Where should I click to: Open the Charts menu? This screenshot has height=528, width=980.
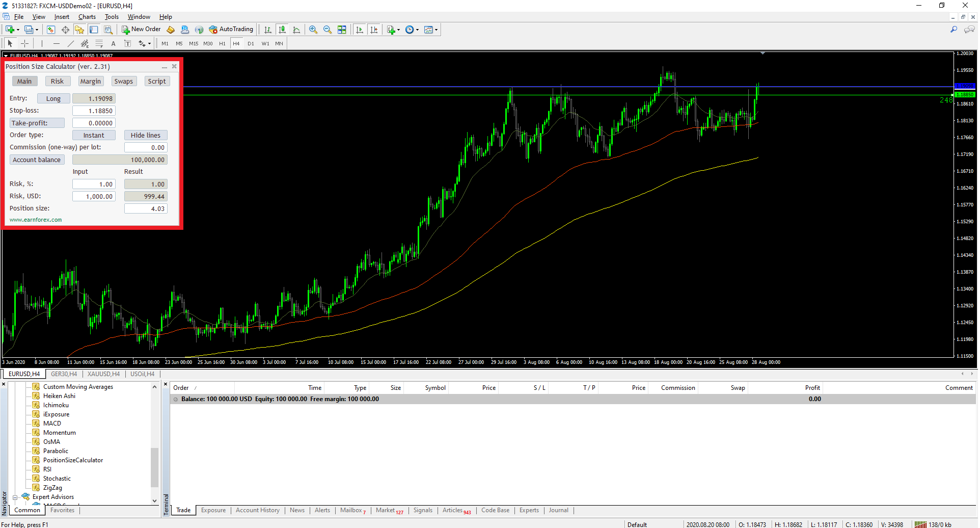pos(87,17)
